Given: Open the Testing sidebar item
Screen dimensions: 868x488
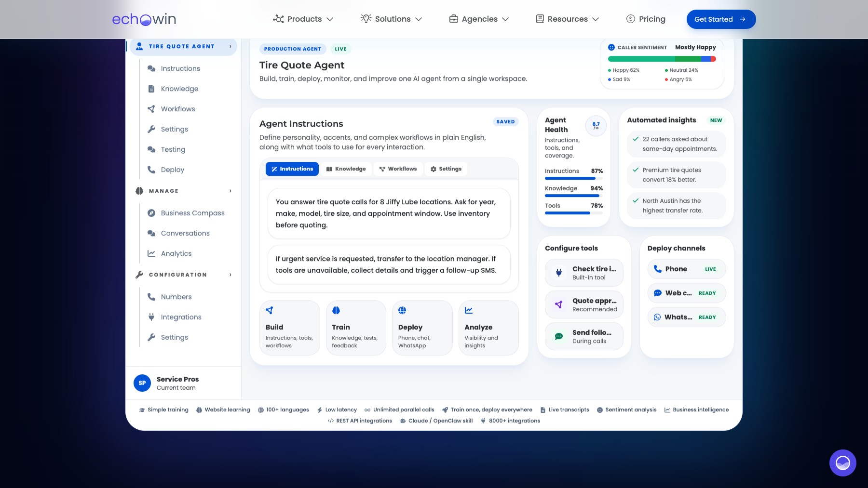Looking at the screenshot, I should point(173,149).
